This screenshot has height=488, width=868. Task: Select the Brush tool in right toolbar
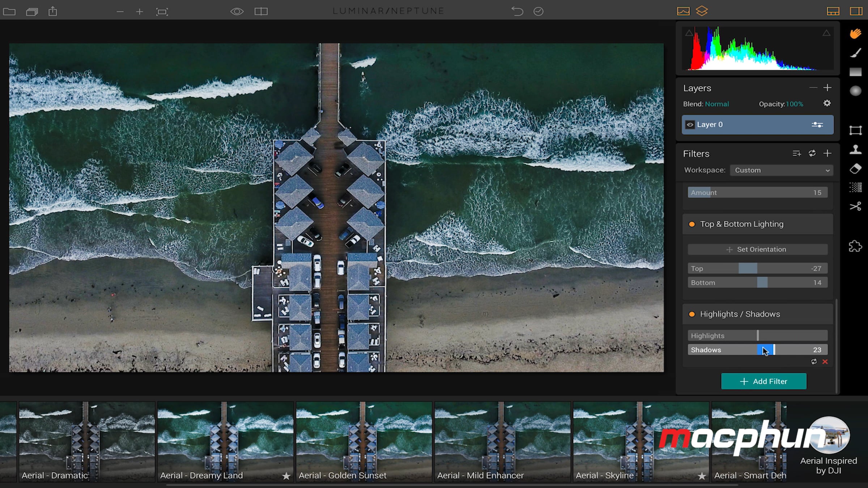[855, 53]
